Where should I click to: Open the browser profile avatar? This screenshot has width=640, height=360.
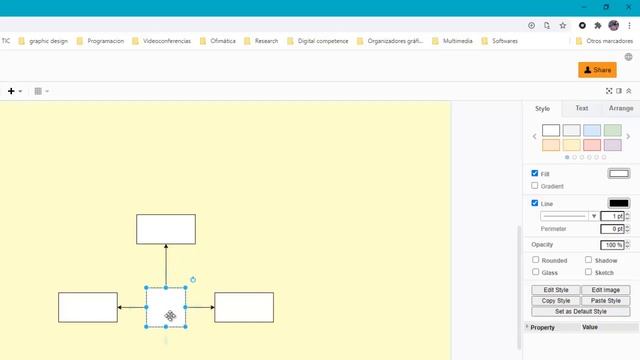click(x=613, y=25)
